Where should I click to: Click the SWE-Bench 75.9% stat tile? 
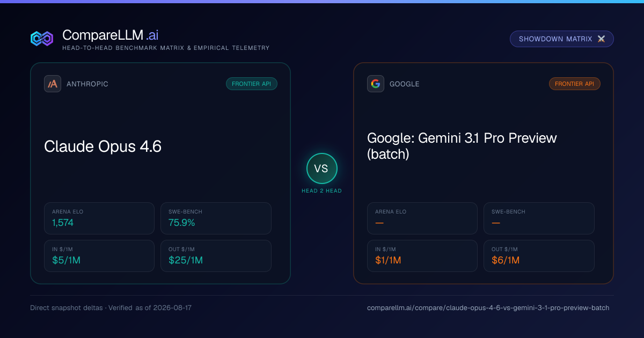[216, 218]
